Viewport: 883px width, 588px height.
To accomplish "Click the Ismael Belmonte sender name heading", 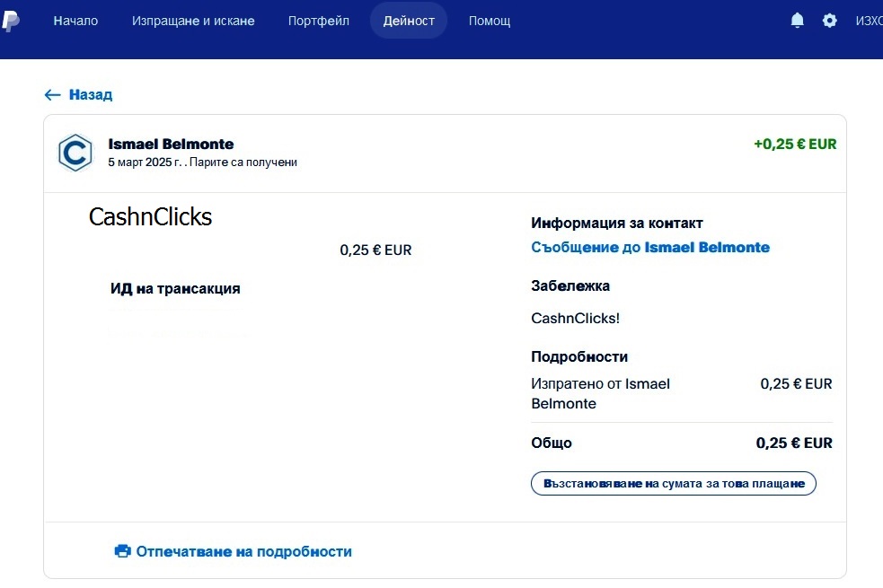I will 171,144.
